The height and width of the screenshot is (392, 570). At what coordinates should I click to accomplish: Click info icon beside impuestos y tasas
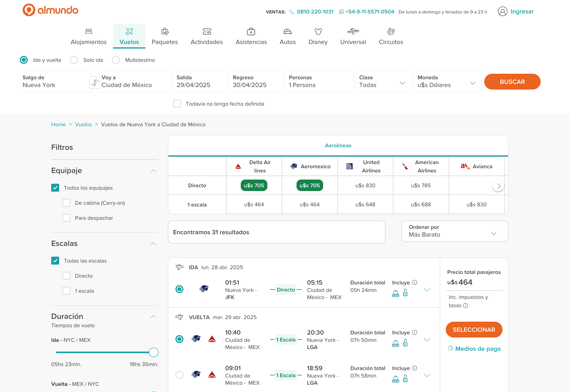click(x=465, y=306)
